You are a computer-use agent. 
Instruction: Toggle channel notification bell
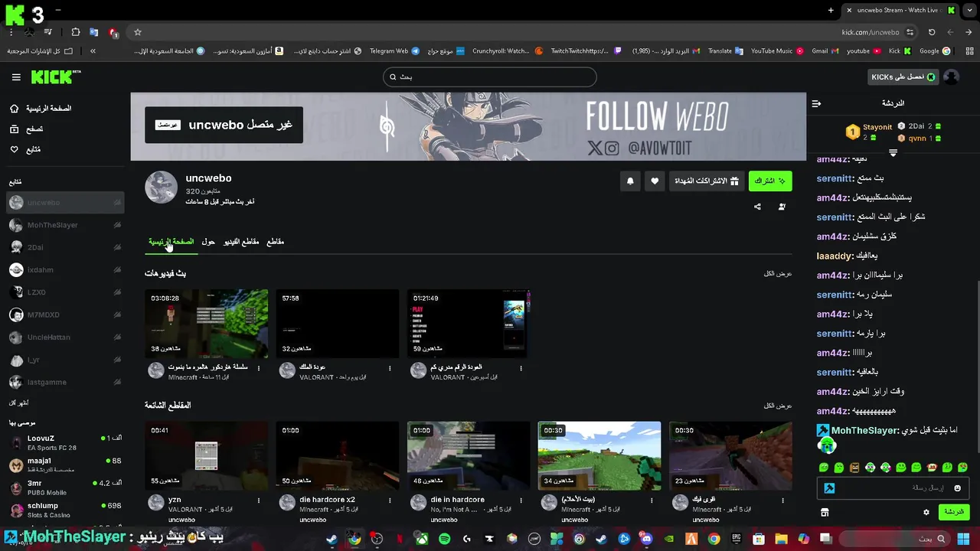(630, 181)
